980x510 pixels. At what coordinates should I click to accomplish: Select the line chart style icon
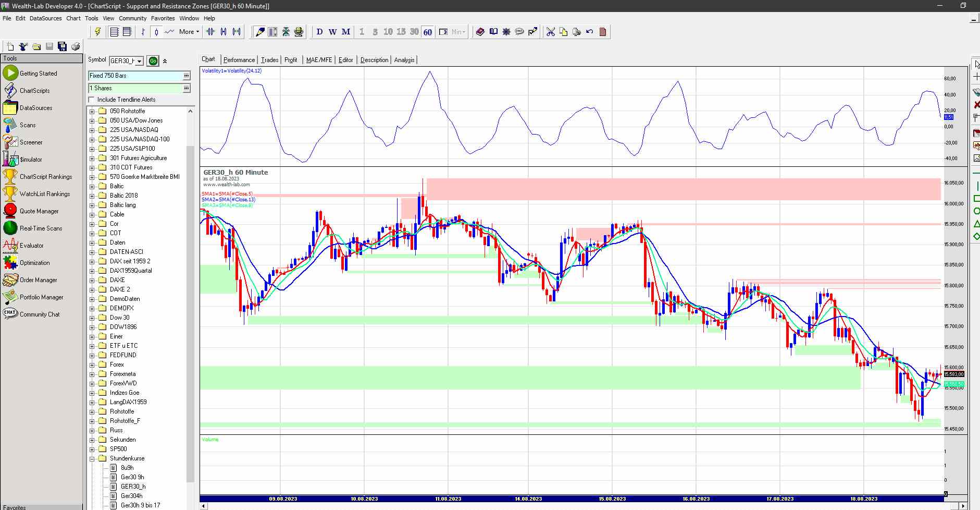169,32
